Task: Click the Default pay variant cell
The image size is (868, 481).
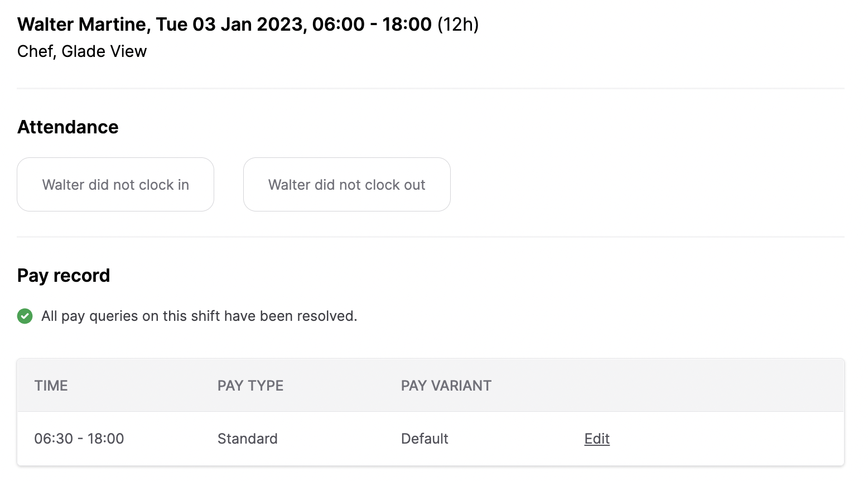Action: [425, 439]
